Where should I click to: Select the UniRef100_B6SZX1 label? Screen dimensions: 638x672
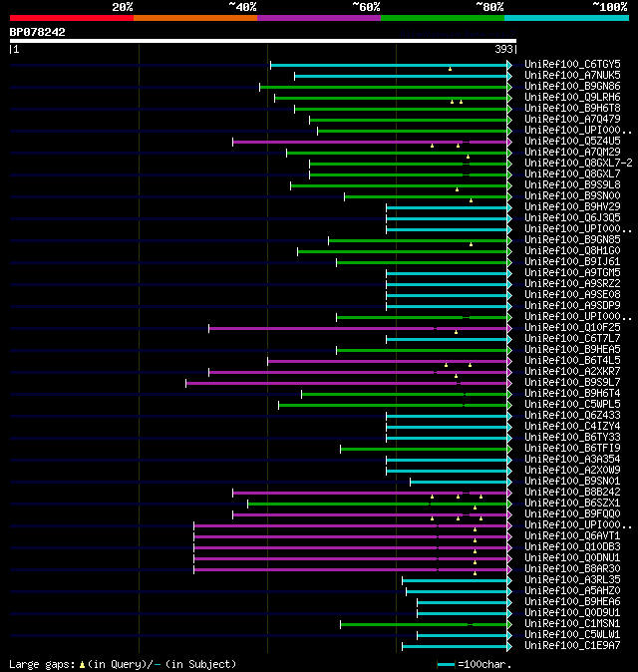click(572, 504)
